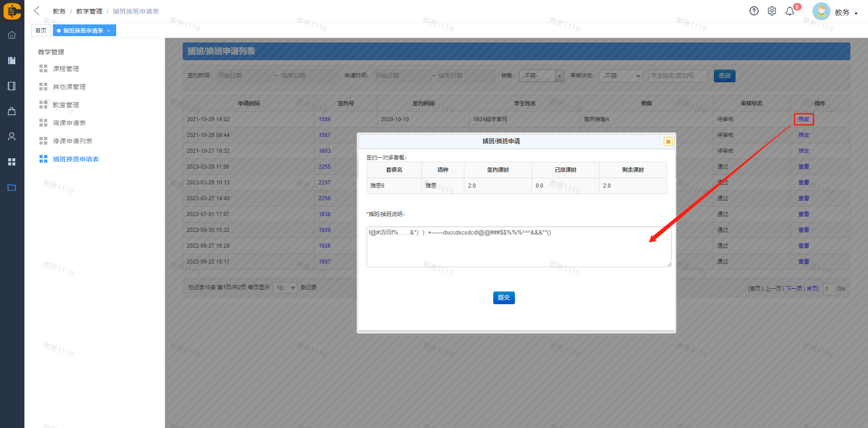This screenshot has height=428, width=868.
Task: Open the grid apps sidebar icon
Action: point(12,162)
